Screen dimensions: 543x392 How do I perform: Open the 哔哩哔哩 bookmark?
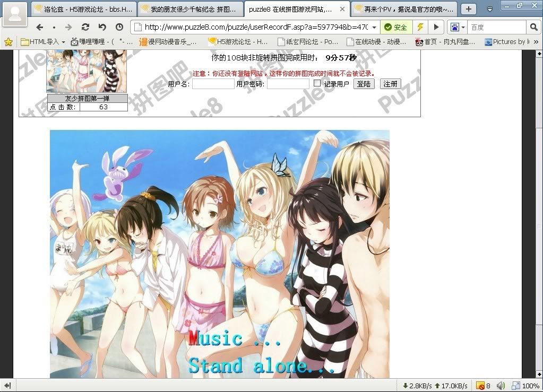click(102, 42)
